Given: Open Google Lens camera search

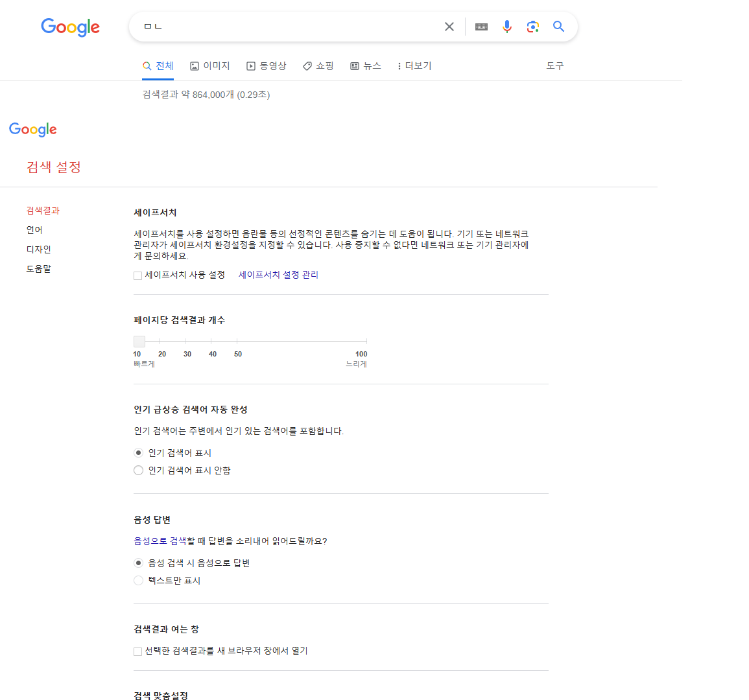Looking at the screenshot, I should [x=532, y=27].
